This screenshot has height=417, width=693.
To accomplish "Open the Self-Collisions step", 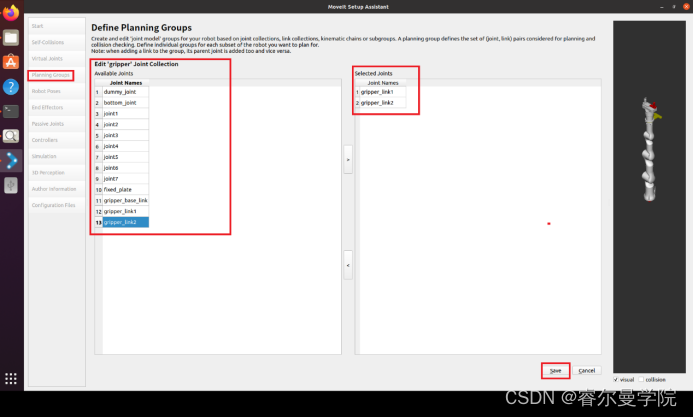I will click(57, 42).
